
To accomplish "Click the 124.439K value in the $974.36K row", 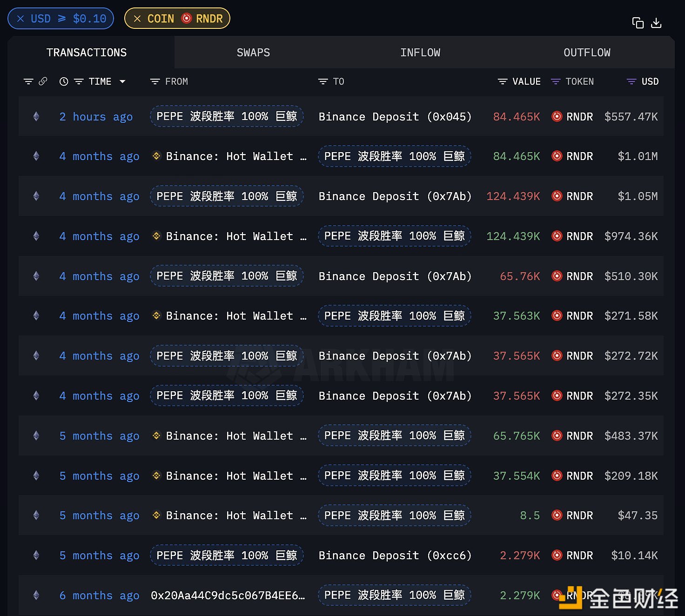I will tap(513, 236).
